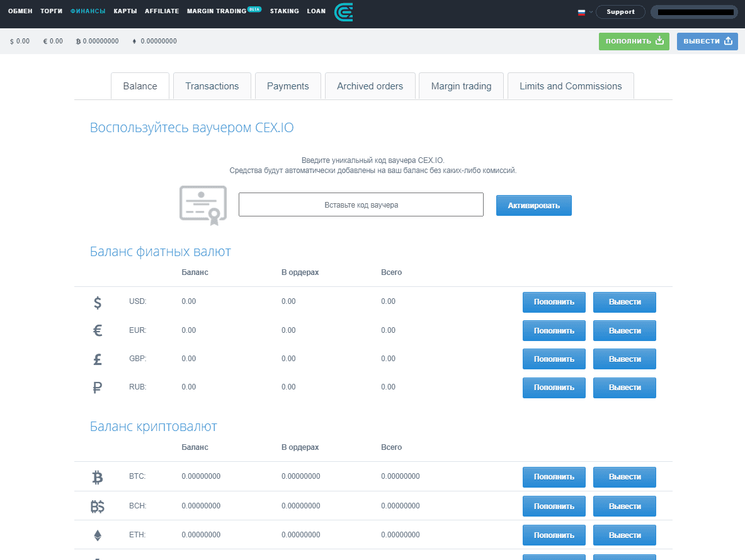
Task: Switch to Limits and Commissions tab
Action: (x=571, y=86)
